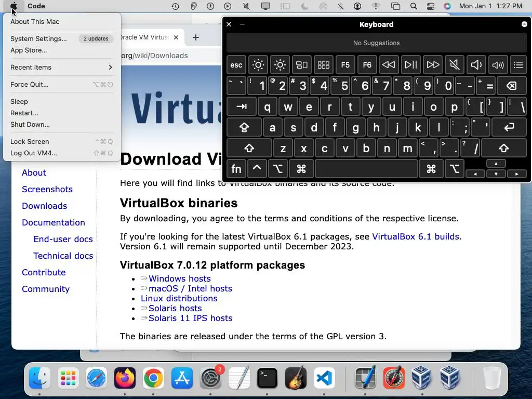Choose Sleep in the Apple menu
The image size is (532, 399).
62,101
